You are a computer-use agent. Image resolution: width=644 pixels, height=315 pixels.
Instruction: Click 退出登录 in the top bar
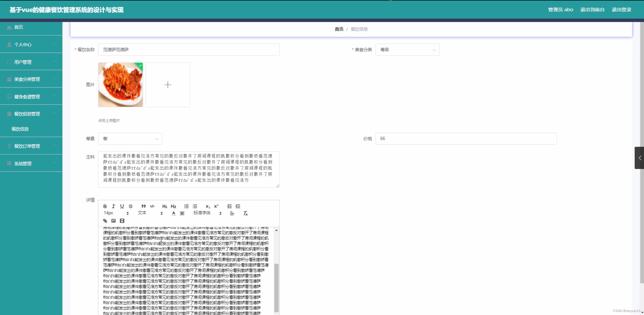[x=622, y=10]
